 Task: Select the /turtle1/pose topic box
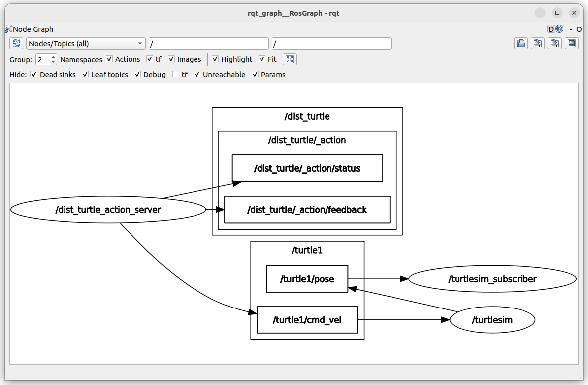307,279
